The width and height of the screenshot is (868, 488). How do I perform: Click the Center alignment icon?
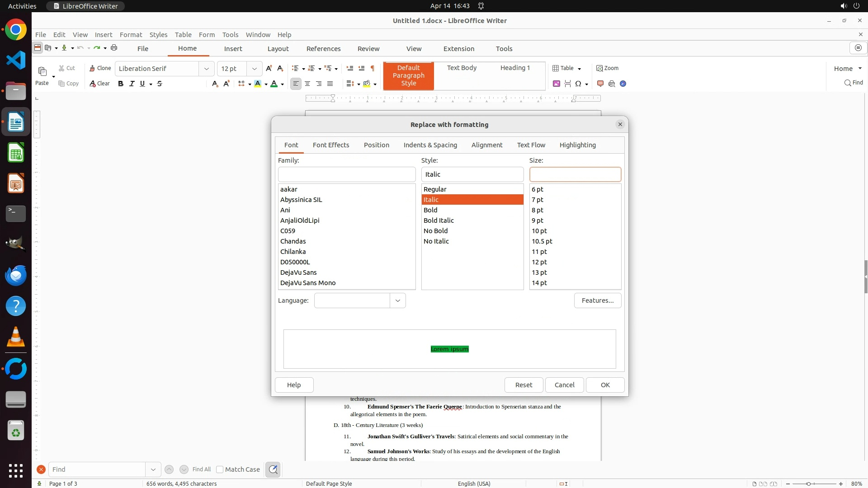click(307, 84)
